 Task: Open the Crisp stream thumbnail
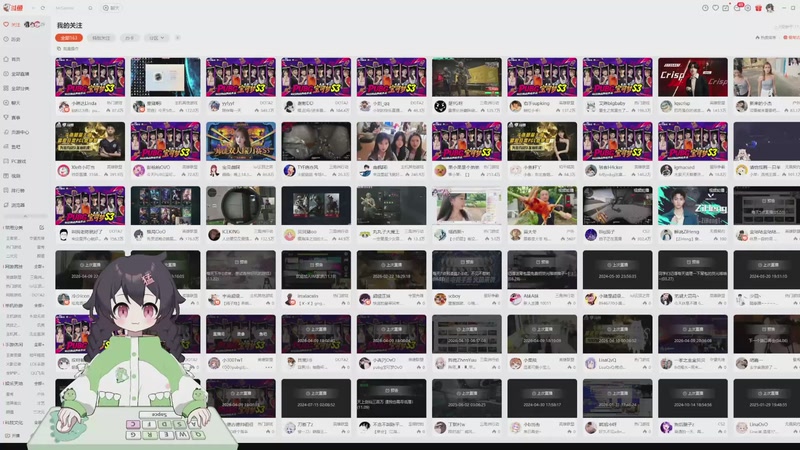pos(693,77)
